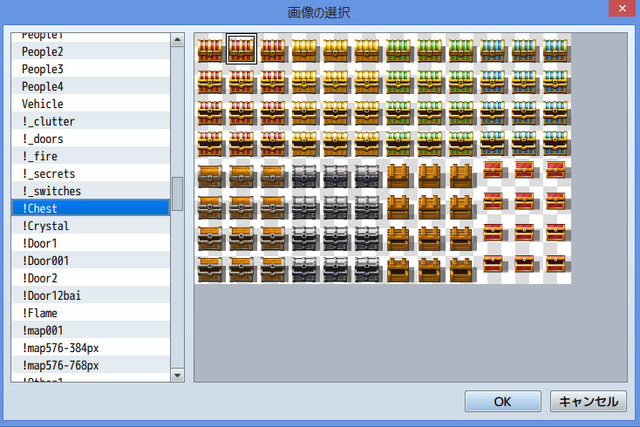The width and height of the screenshot is (640, 427).
Task: Choose the leftmost open iron chest in bottom row
Action: coord(304,269)
